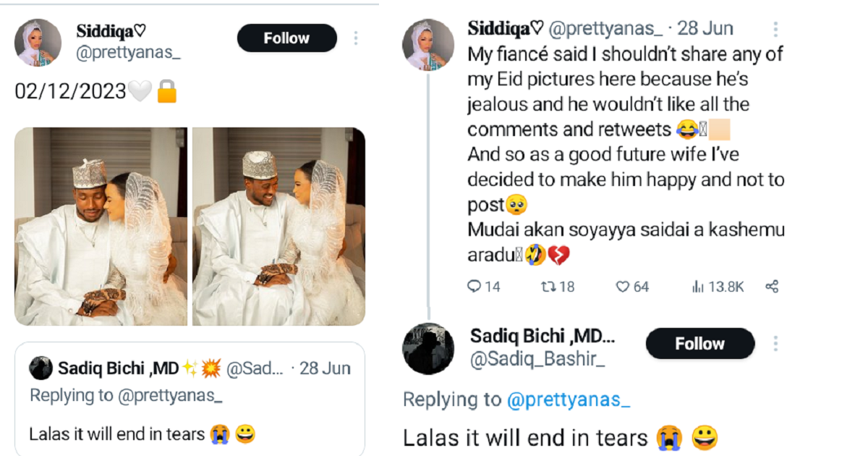
Task: Follow Sadiq Bichi @Sadiq_Bashir_
Action: (699, 344)
